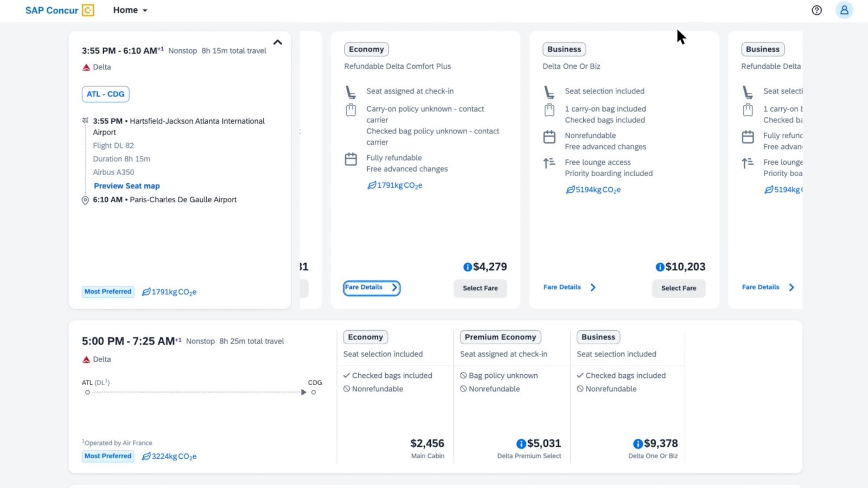Click the ATL - CDG route badge

(105, 94)
